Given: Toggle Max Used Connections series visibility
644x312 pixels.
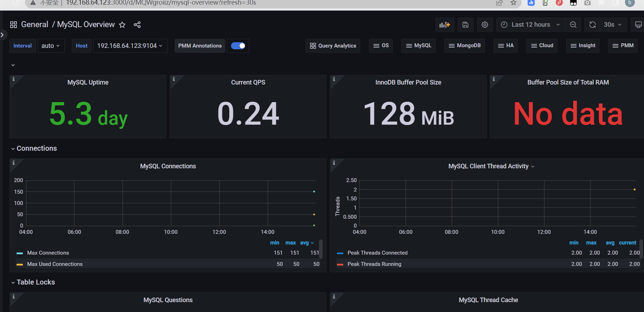Looking at the screenshot, I should pyautogui.click(x=55, y=264).
